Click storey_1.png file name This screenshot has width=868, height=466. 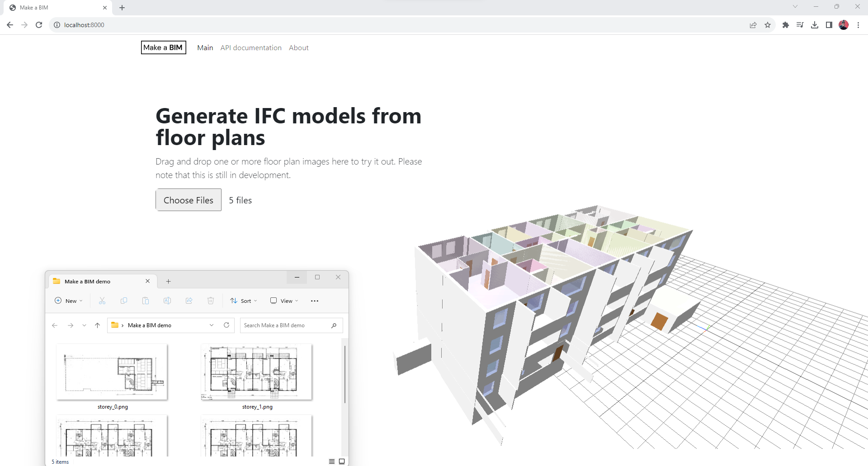pos(257,407)
